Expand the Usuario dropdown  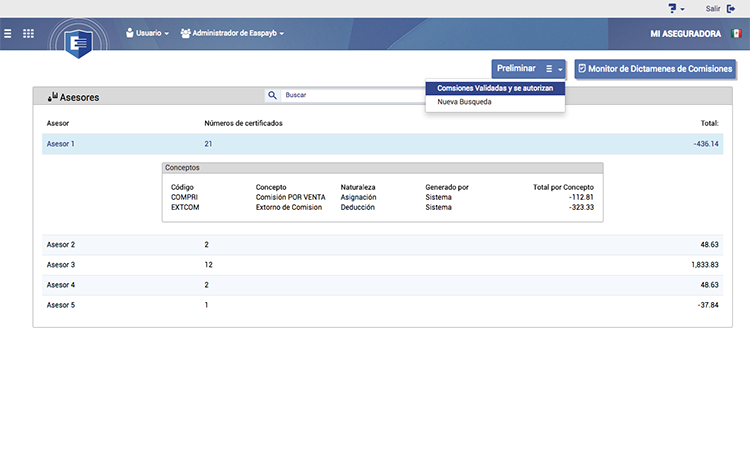click(x=147, y=33)
